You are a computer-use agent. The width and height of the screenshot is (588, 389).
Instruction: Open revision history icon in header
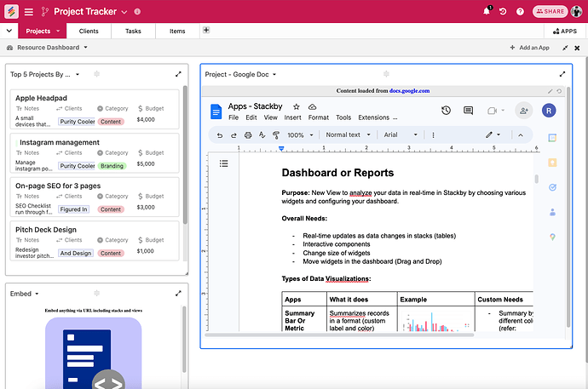coord(503,12)
